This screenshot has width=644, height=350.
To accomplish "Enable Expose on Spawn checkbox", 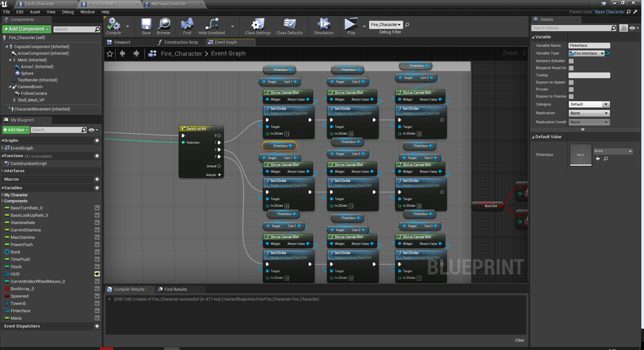I will pyautogui.click(x=571, y=82).
